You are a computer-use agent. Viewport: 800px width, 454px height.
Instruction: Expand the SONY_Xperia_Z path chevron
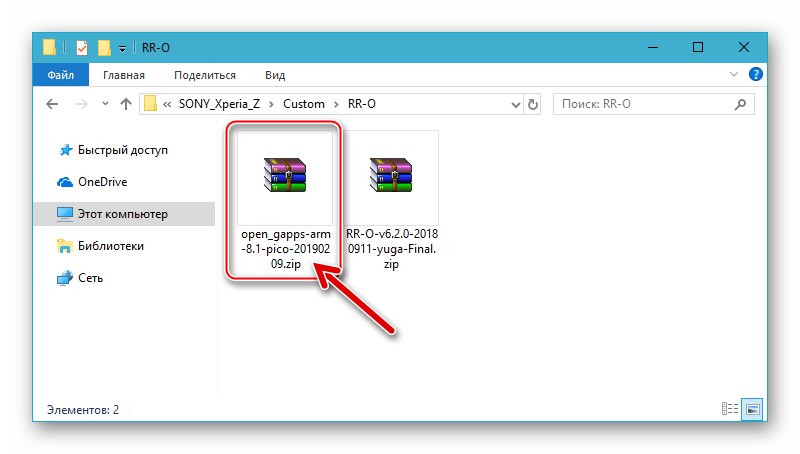(x=271, y=104)
